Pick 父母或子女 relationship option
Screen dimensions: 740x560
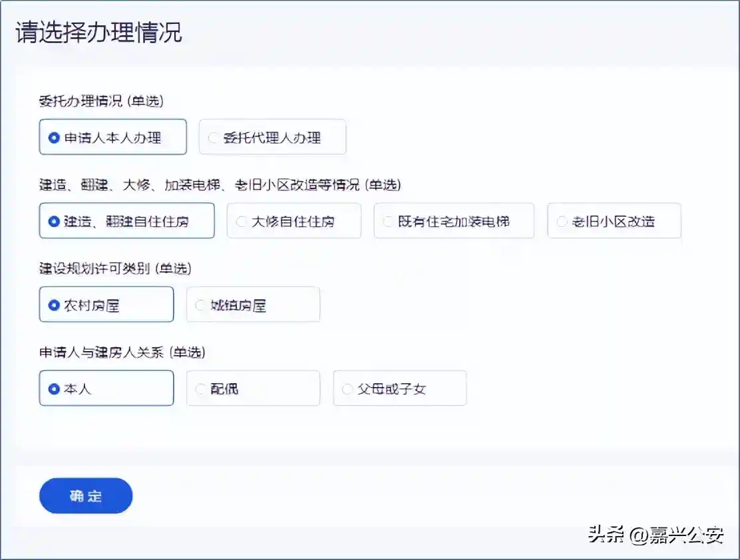click(x=399, y=389)
